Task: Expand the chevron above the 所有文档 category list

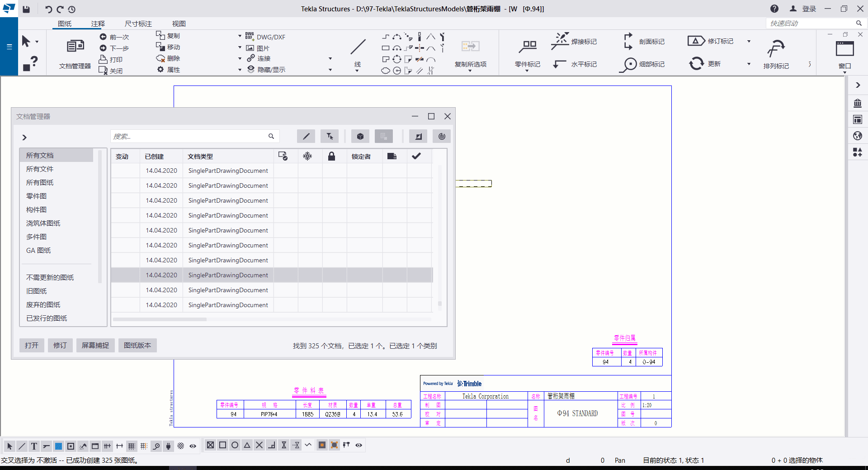Action: click(x=24, y=137)
